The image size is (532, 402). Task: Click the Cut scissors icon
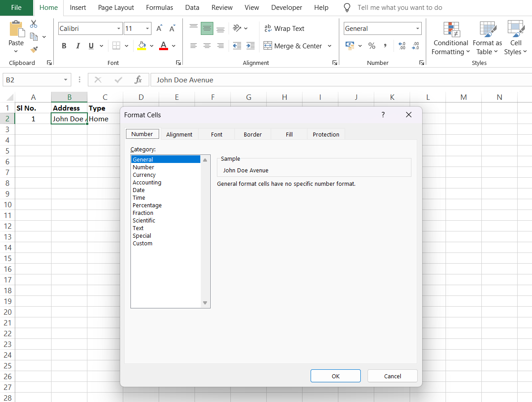pos(34,24)
